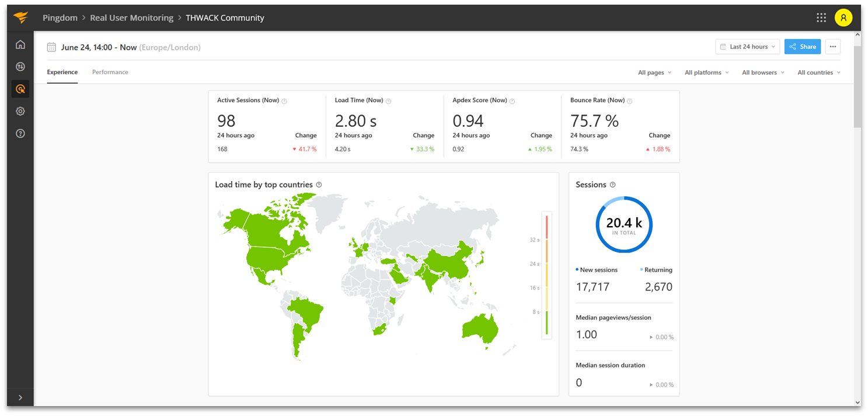
Task: Click the Sessions panel info icon
Action: coord(612,184)
